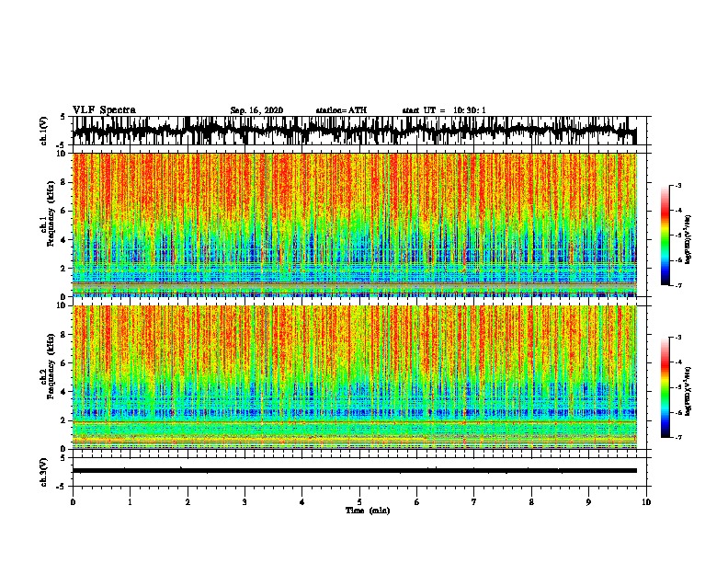728x563 pixels.
Task: Click time axis tick label "1"
Action: pos(130,502)
